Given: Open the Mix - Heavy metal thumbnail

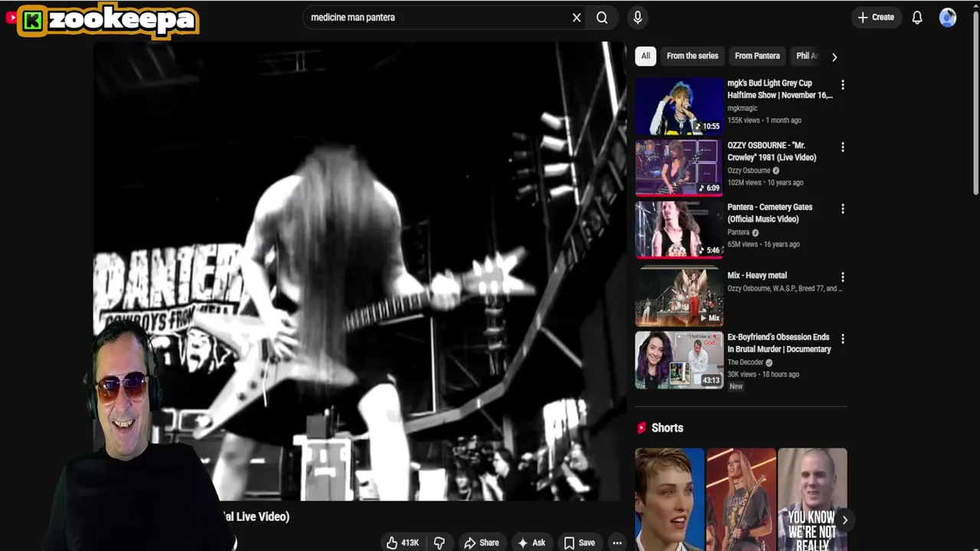Looking at the screenshot, I should click(679, 296).
